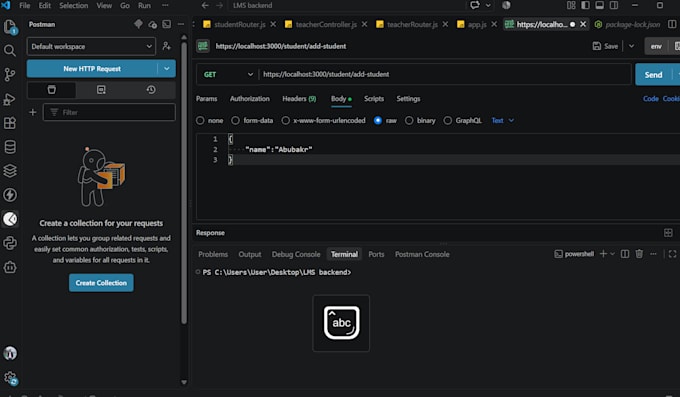Open Accounts avatar in activity bar

coord(10,353)
